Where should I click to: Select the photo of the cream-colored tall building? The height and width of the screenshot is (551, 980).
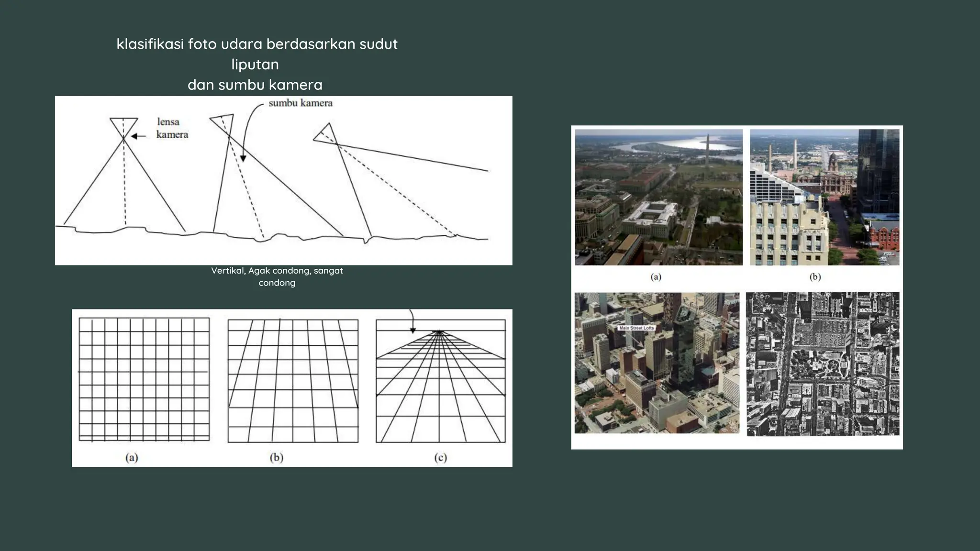coord(824,197)
